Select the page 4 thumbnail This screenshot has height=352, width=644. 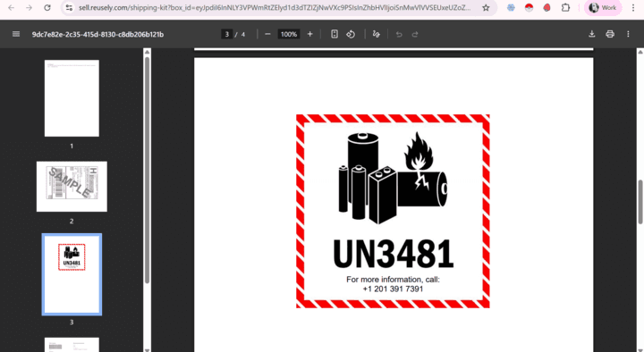(x=72, y=345)
